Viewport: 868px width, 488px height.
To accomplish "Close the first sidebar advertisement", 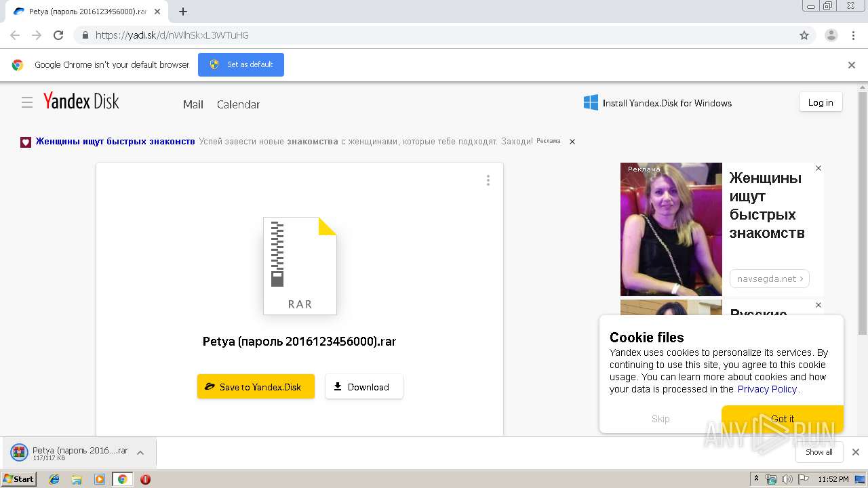I will click(x=818, y=168).
